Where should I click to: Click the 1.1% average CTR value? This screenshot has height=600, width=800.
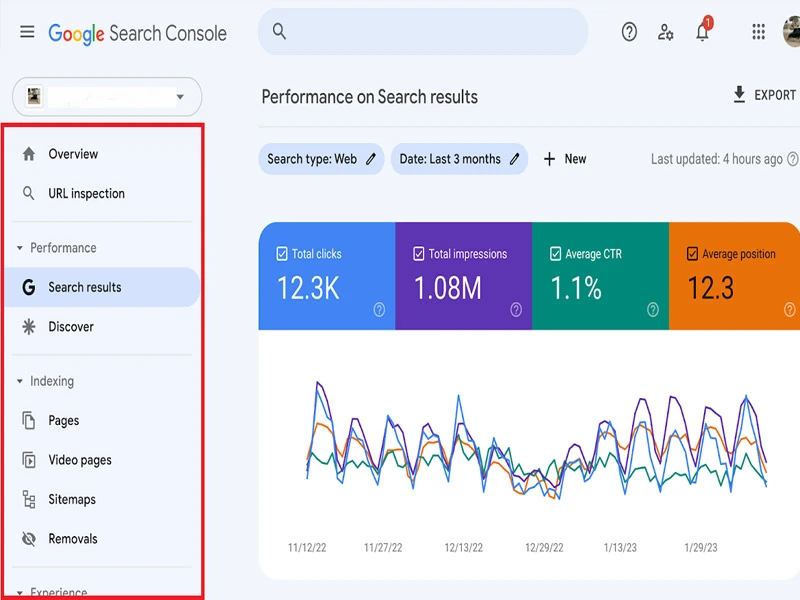tap(576, 288)
